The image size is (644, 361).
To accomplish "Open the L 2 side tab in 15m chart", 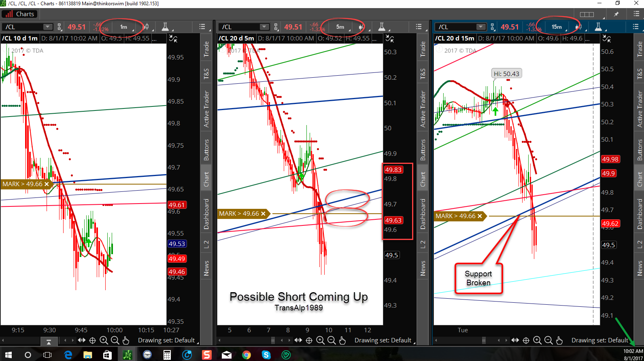I will point(640,244).
